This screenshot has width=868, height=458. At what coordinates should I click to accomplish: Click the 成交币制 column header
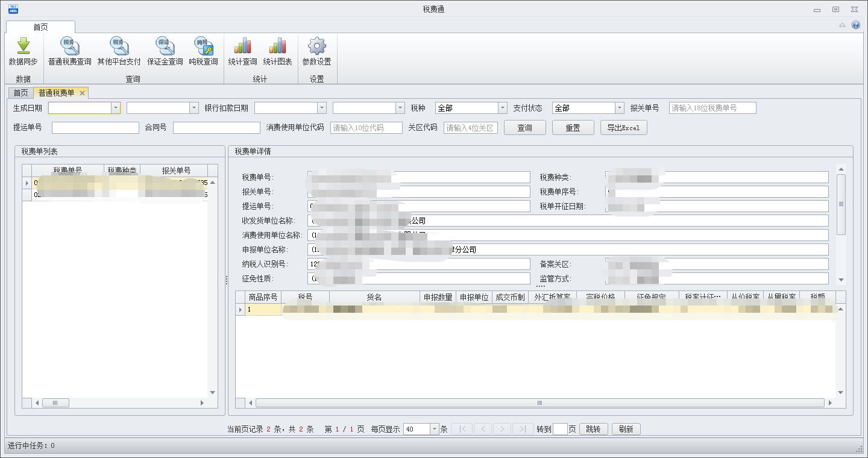tap(510, 297)
